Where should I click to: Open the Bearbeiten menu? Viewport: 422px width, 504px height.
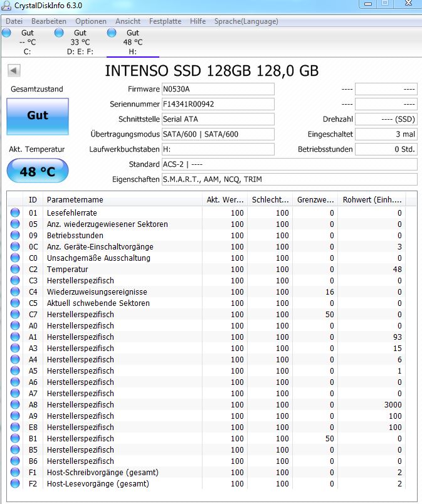click(x=49, y=21)
